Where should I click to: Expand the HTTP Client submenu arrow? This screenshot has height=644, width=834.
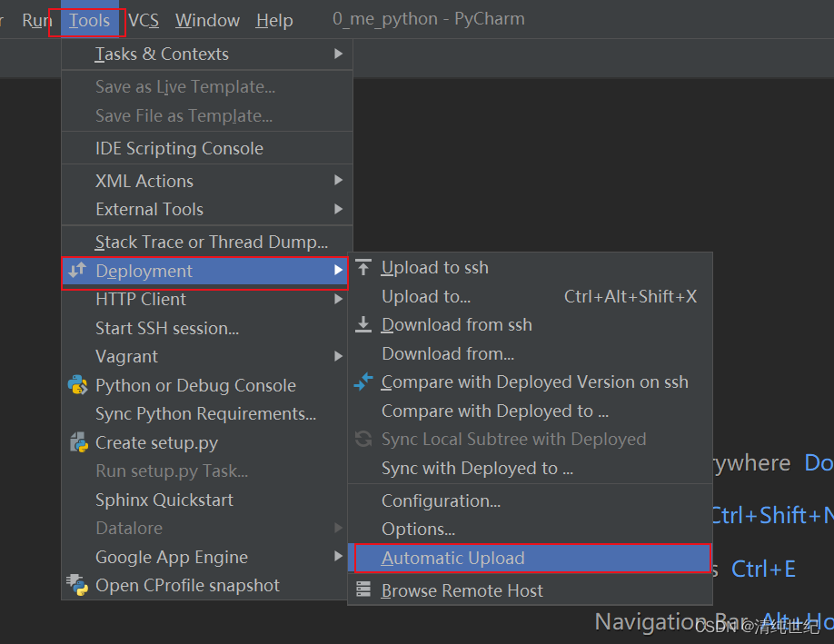click(x=338, y=299)
